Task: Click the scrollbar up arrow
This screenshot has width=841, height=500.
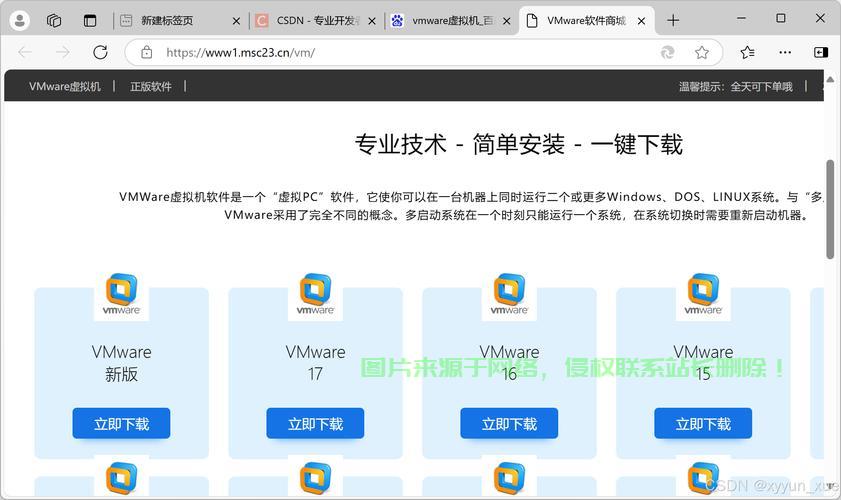Action: pyautogui.click(x=830, y=79)
